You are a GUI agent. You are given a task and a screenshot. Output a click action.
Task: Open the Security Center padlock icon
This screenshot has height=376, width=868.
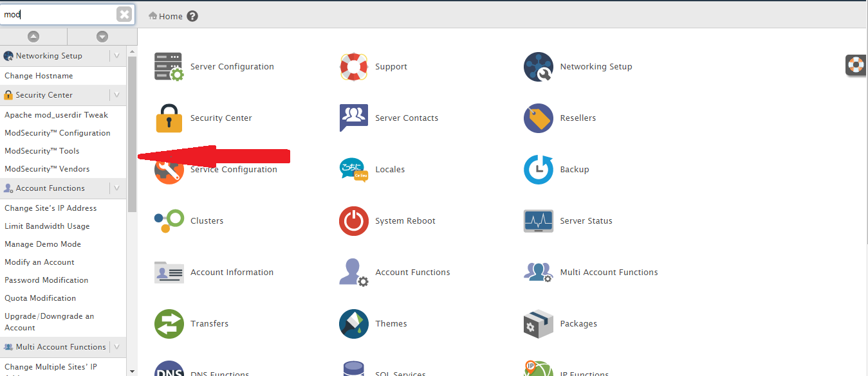[169, 118]
